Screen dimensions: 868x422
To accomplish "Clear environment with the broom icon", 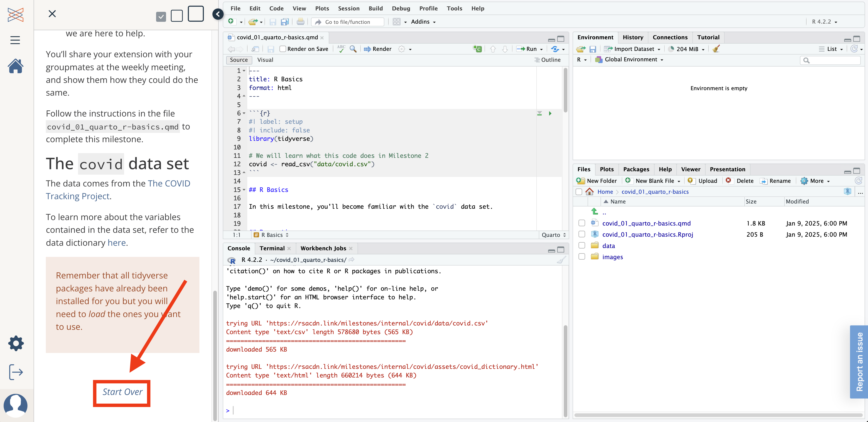I will pyautogui.click(x=716, y=49).
